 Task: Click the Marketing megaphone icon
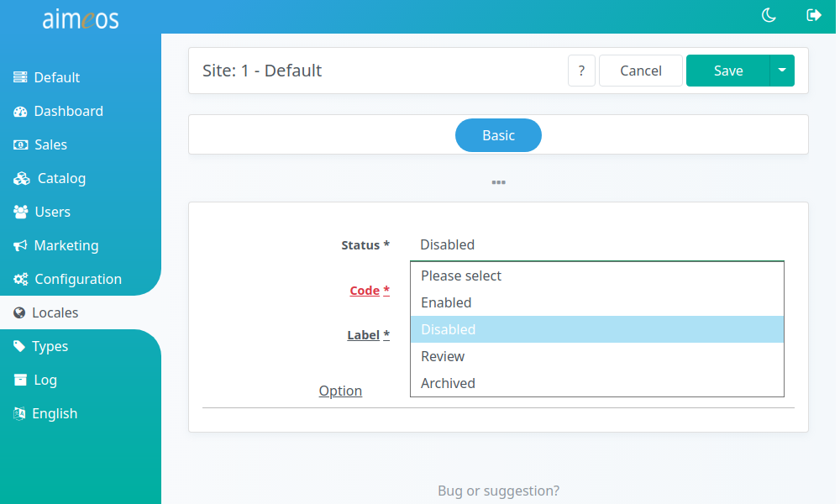point(20,246)
